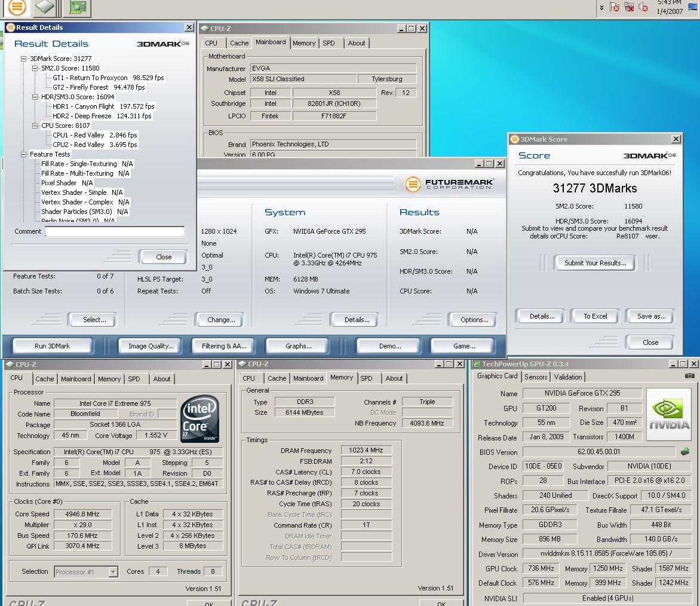Open the CPU-Z chip icon in taskbar
This screenshot has width=700, height=606.
point(45,7)
